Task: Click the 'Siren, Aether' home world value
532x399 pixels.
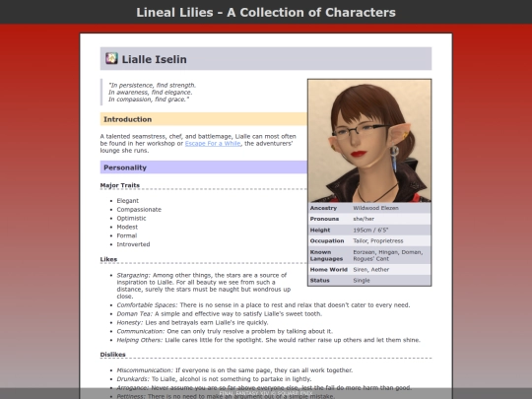Action: click(x=370, y=270)
